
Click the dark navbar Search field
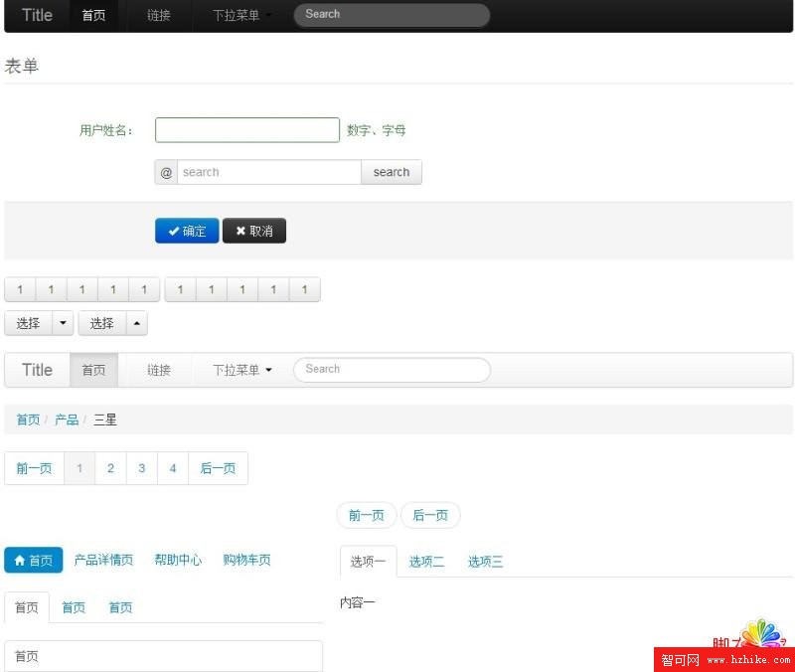392,15
